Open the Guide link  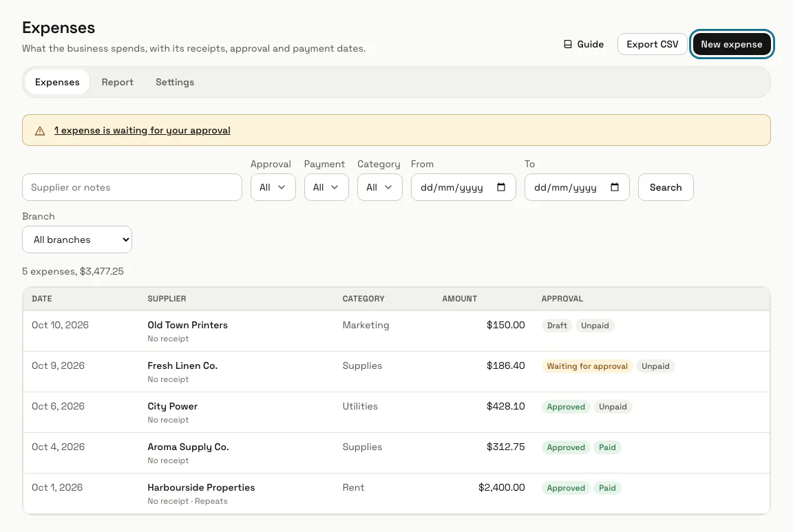point(584,45)
